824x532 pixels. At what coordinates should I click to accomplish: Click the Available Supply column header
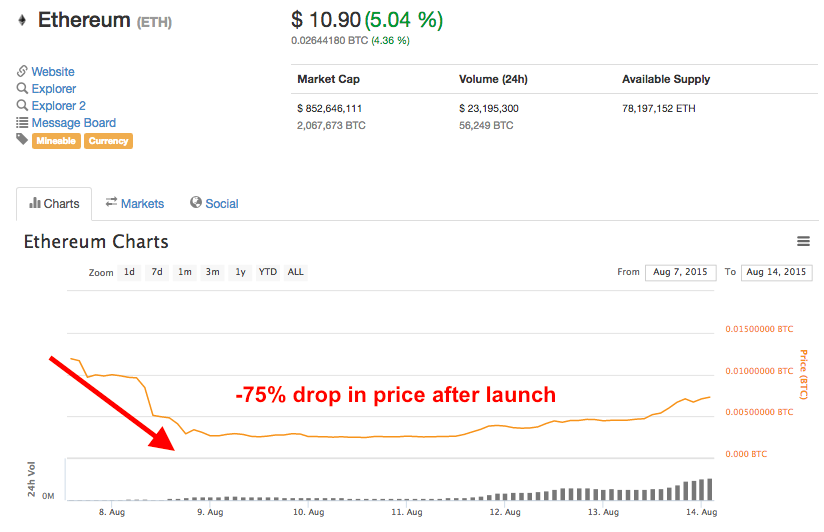point(666,79)
